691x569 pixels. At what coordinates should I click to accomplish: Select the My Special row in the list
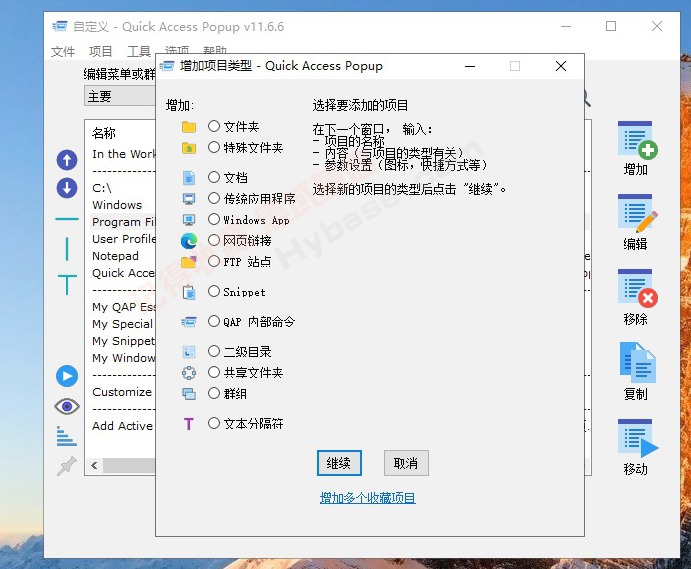point(123,324)
